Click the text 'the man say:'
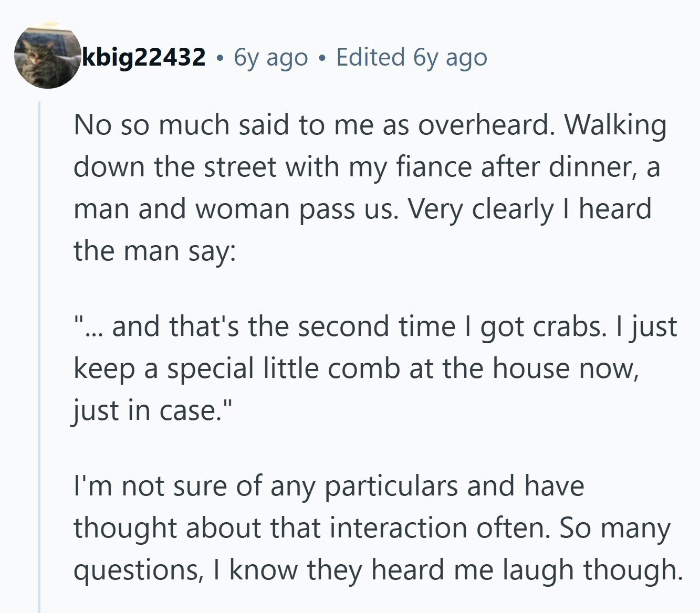 pyautogui.click(x=155, y=251)
